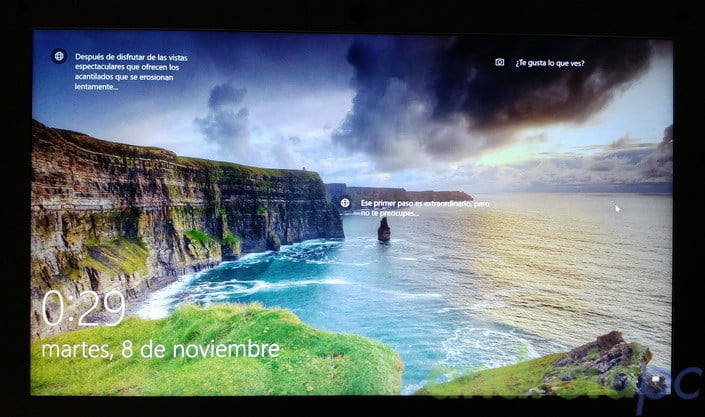Click the globe icon beside the cliffs description
Screen dimensions: 705x417
(59, 56)
